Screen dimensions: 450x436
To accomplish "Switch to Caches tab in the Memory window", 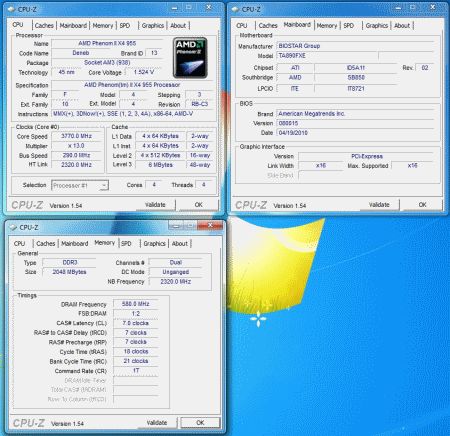I will (46, 244).
